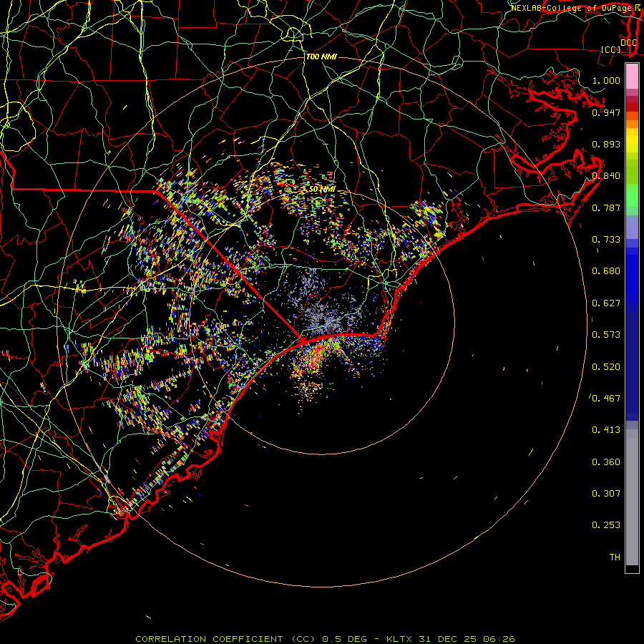The image size is (644, 644).
Task: Click the KLTX station identifier
Action: click(400, 639)
